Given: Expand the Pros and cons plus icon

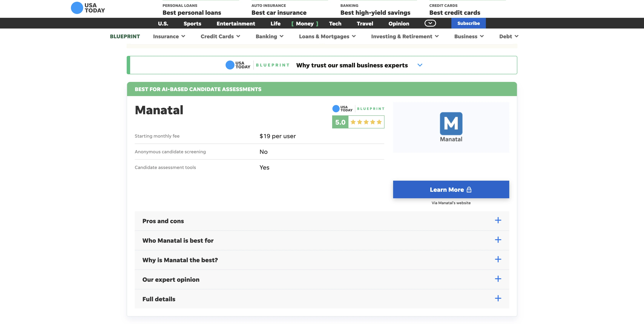Looking at the screenshot, I should (498, 220).
